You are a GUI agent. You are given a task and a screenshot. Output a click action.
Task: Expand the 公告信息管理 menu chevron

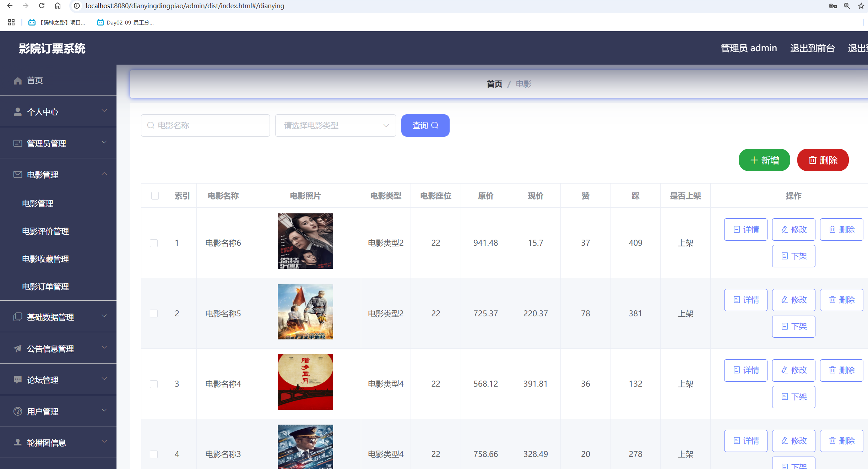pyautogui.click(x=104, y=348)
